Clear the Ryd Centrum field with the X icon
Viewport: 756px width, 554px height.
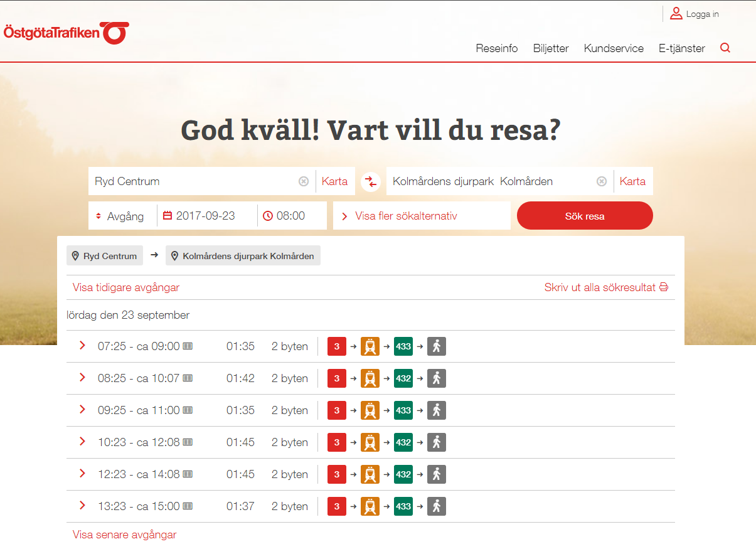(304, 181)
